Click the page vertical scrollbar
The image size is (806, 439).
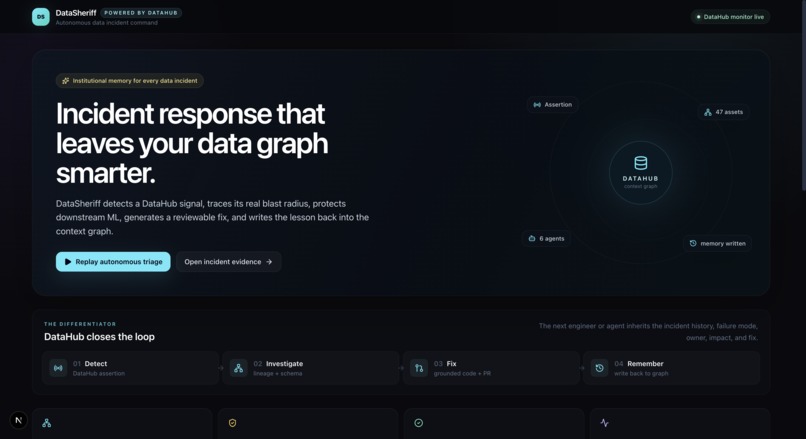803,95
